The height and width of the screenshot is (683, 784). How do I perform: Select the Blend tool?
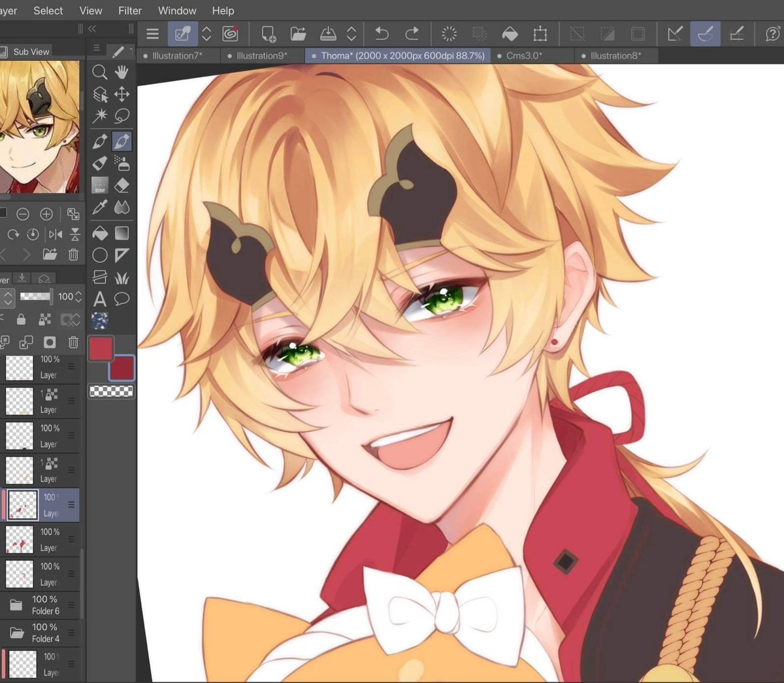pyautogui.click(x=122, y=208)
